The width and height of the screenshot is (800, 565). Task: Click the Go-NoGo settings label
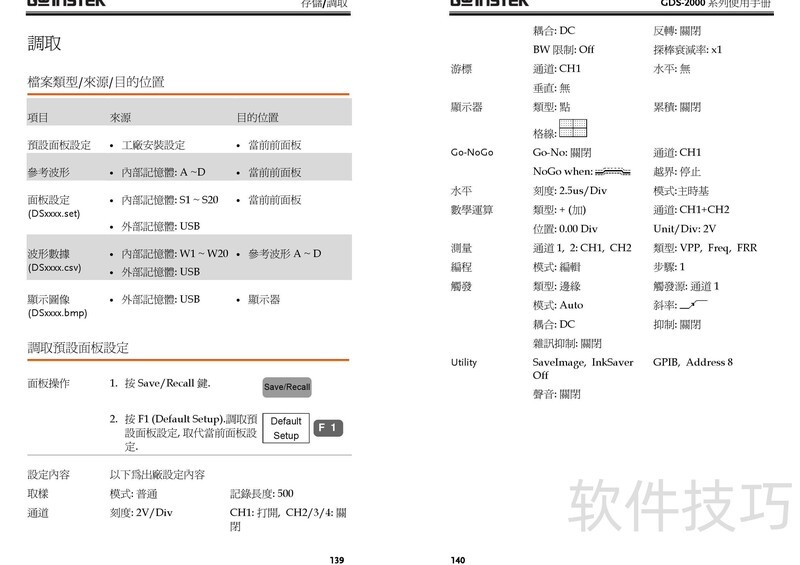click(x=472, y=153)
